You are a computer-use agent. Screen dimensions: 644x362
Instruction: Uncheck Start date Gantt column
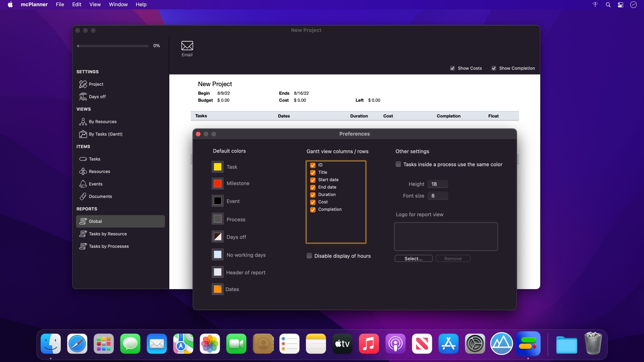(313, 180)
